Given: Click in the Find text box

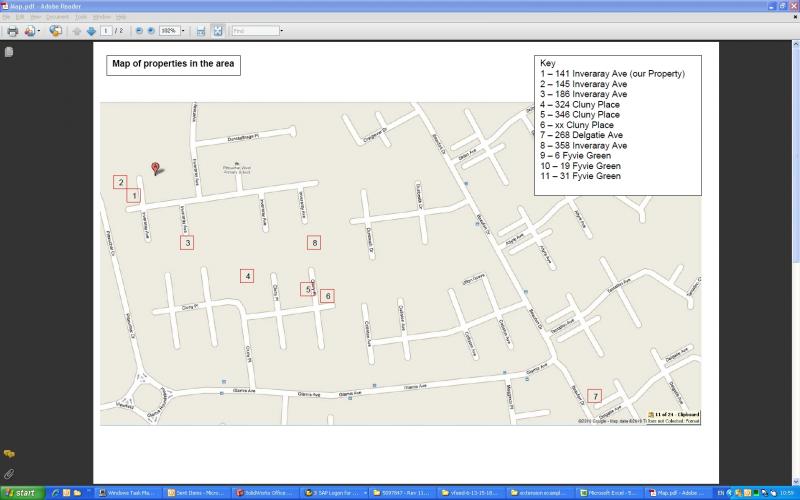Looking at the screenshot, I should tap(254, 31).
